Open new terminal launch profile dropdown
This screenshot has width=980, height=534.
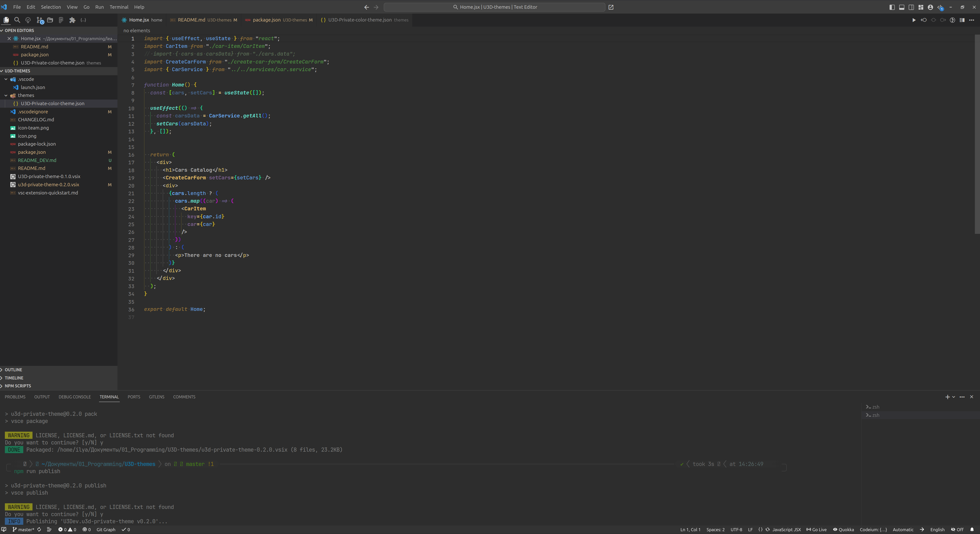[954, 397]
